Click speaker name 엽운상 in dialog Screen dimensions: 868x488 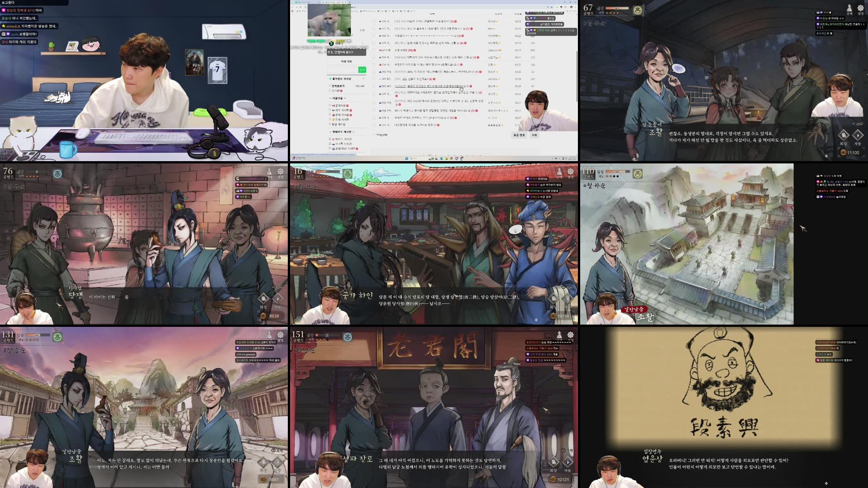point(652,459)
